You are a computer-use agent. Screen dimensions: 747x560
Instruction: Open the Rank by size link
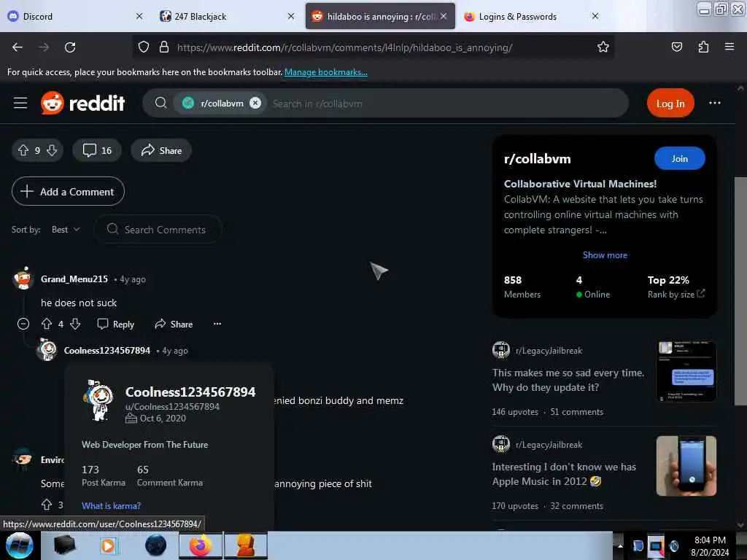pos(676,295)
